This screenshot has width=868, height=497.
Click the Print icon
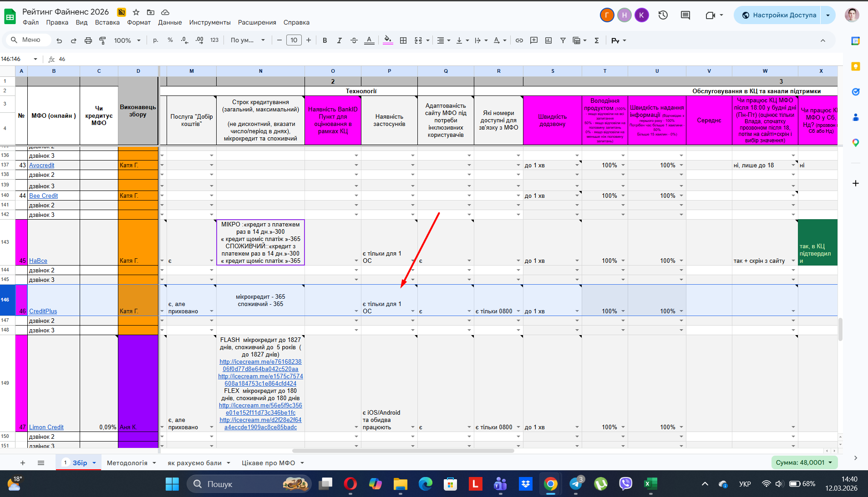click(88, 40)
